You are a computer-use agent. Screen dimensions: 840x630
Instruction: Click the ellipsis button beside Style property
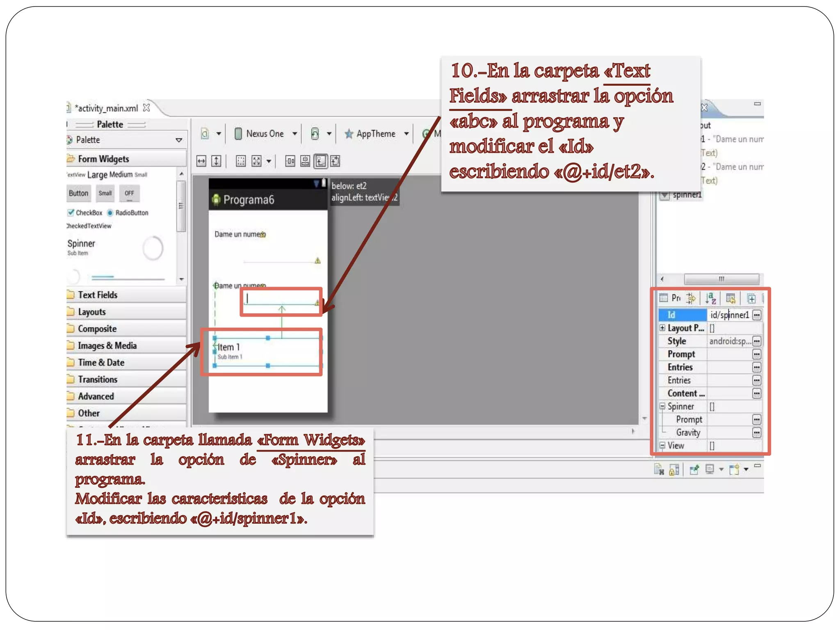(757, 341)
